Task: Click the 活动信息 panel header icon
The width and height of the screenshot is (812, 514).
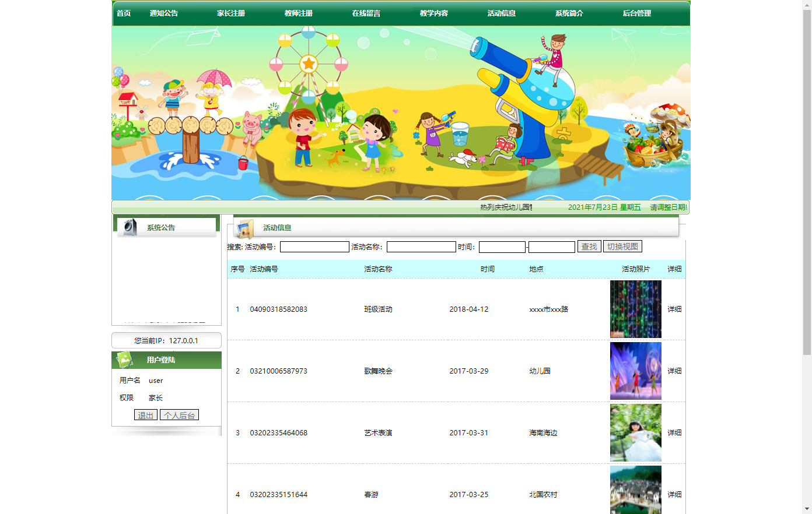Action: 246,228
